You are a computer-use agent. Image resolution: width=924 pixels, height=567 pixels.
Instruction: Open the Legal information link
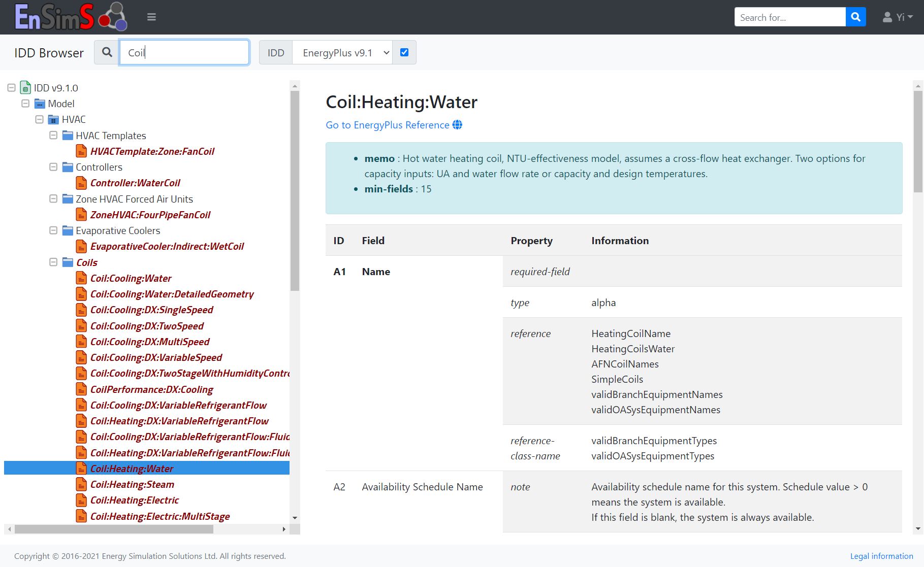point(881,556)
